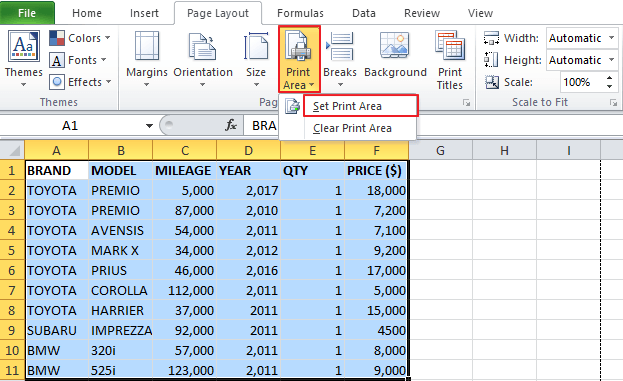Click the SUBARU brand cell

click(57, 331)
